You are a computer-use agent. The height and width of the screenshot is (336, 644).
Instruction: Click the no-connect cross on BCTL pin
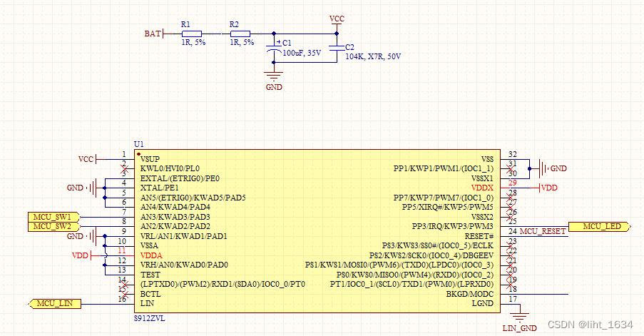coord(125,294)
